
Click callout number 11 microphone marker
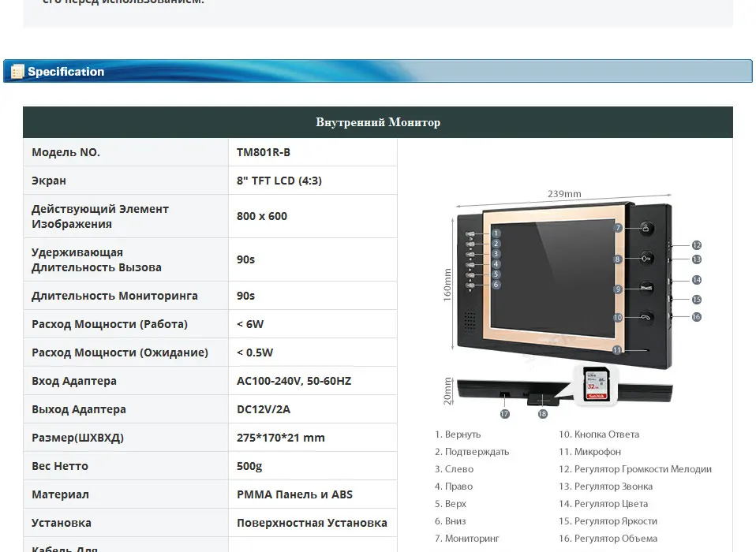pos(616,350)
